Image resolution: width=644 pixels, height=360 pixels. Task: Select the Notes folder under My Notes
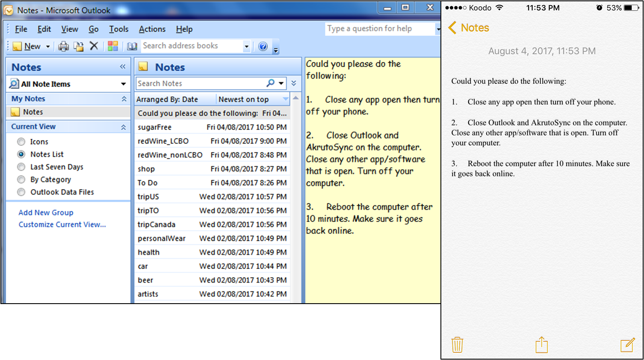tap(68, 112)
